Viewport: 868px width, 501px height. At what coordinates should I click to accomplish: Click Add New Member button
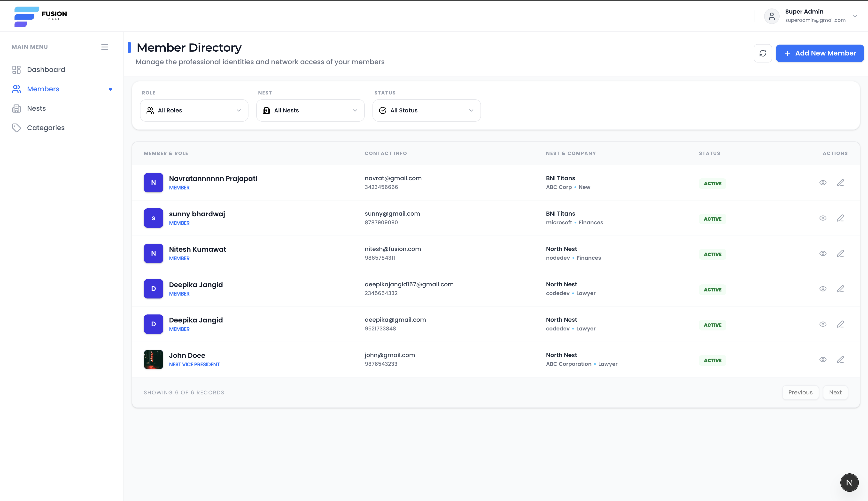point(820,53)
